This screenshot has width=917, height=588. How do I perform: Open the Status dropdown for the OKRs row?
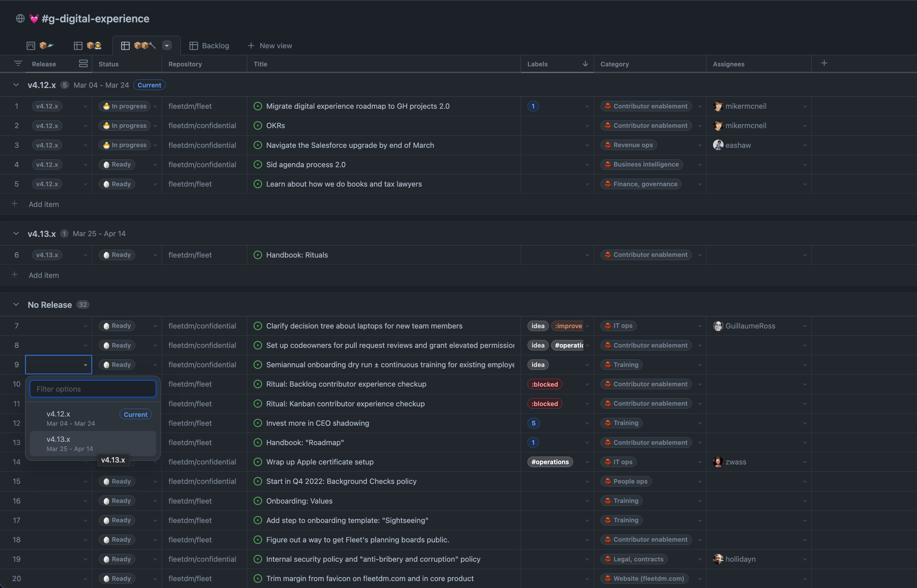(155, 125)
